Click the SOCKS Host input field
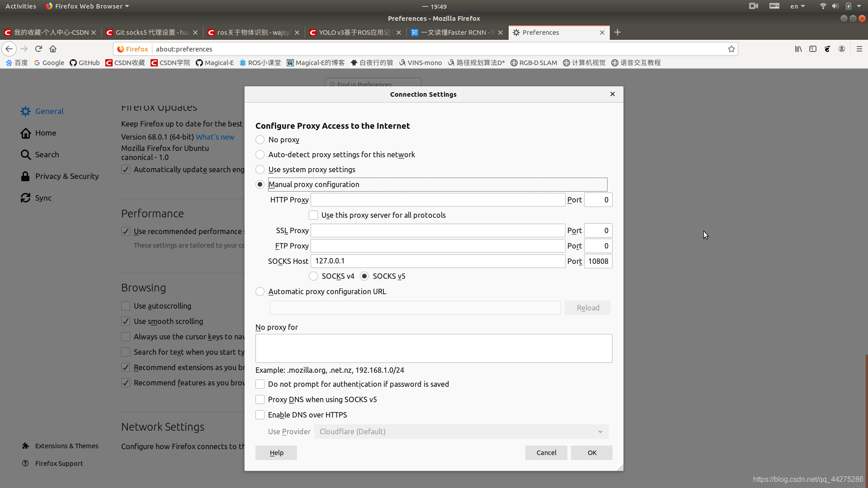Viewport: 868px width, 488px height. click(438, 260)
